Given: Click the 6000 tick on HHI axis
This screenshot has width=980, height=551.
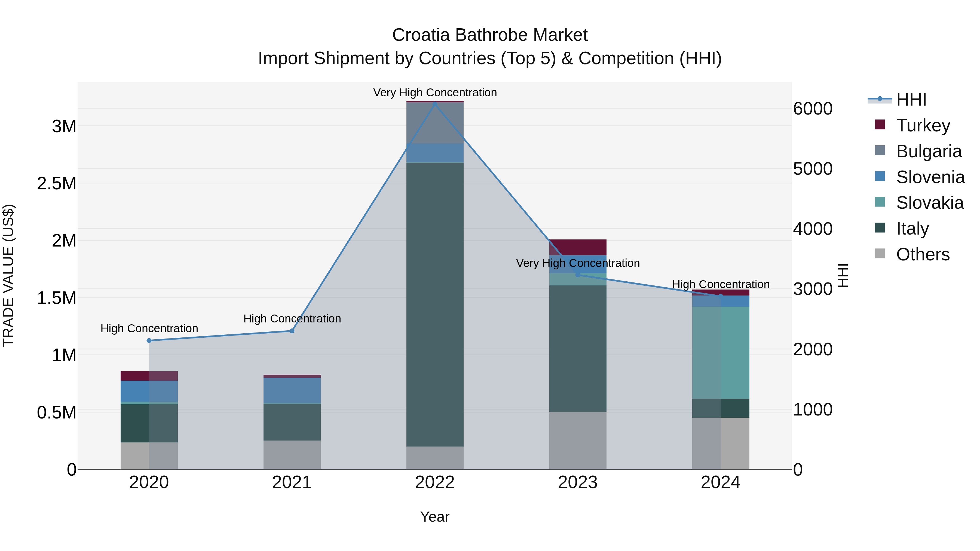Looking at the screenshot, I should pyautogui.click(x=813, y=109).
